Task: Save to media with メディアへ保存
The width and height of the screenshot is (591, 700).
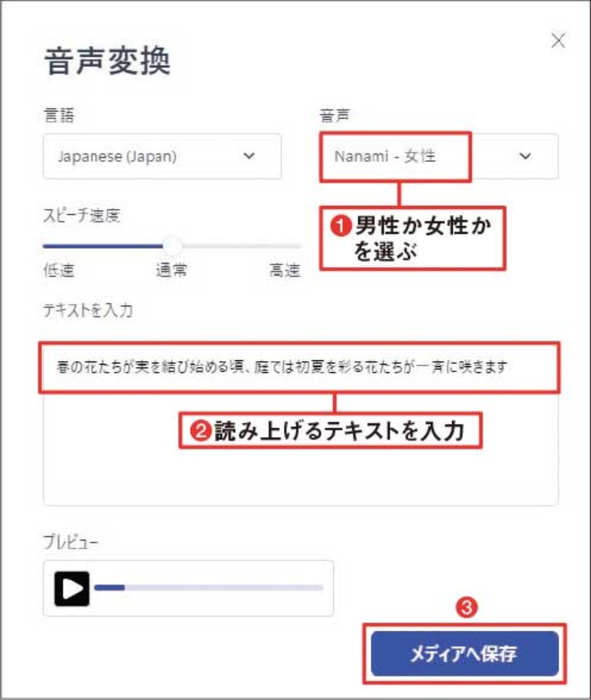Action: point(465,653)
